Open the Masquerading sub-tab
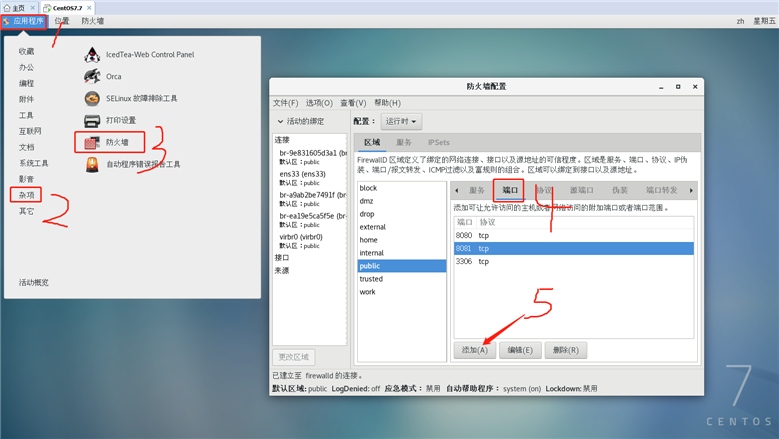 pyautogui.click(x=620, y=190)
